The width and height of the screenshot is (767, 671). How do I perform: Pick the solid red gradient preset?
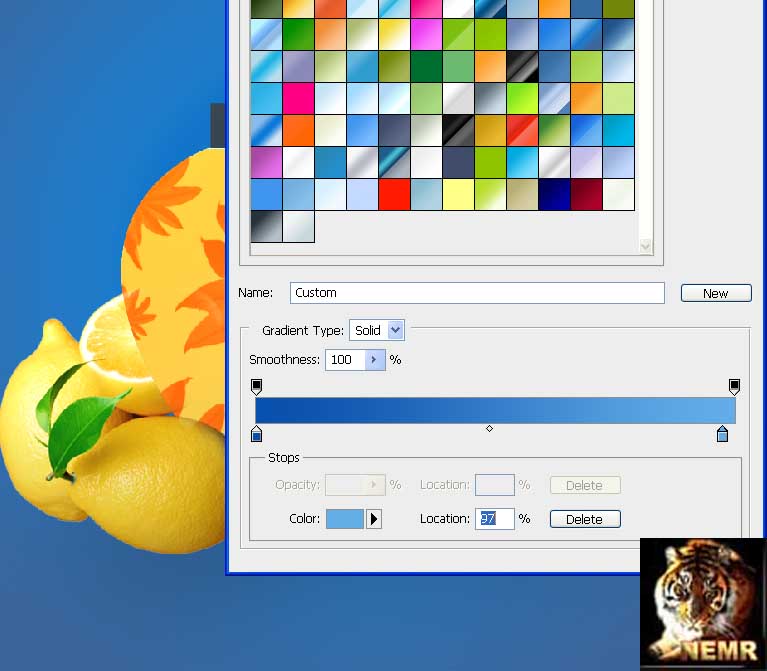click(394, 195)
